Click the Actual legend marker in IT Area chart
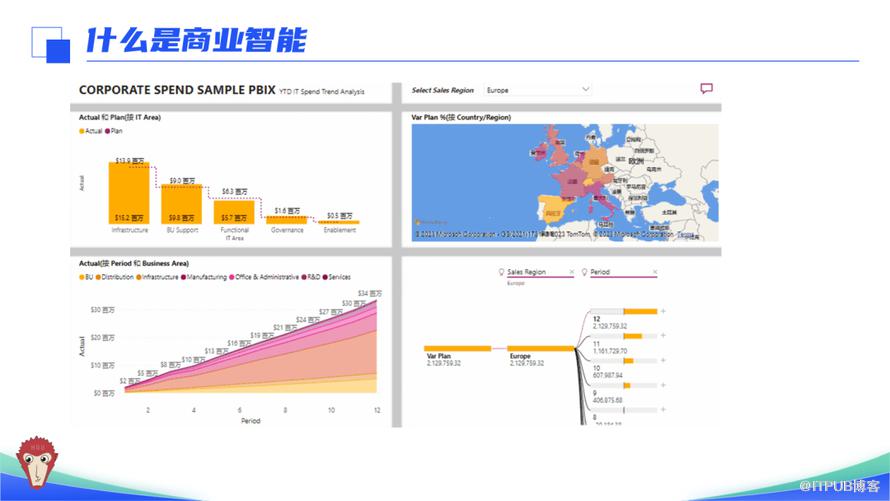Screen dimensions: 890x501 pos(82,131)
